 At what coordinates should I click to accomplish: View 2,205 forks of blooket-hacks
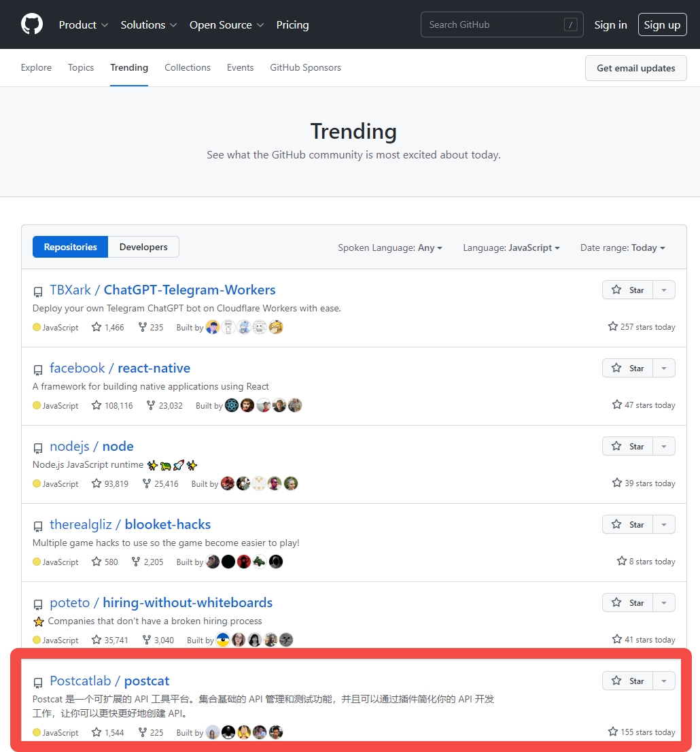(x=147, y=562)
